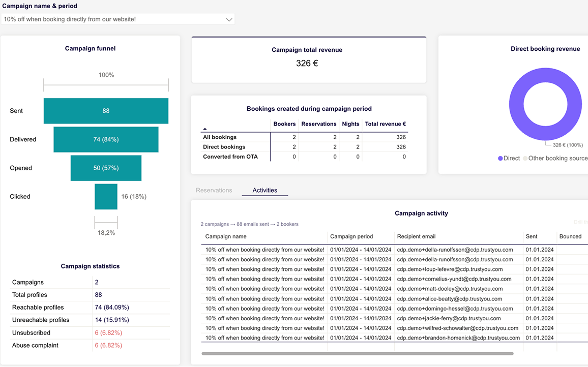Select the Activities tab
The height and width of the screenshot is (367, 588).
[x=264, y=190]
